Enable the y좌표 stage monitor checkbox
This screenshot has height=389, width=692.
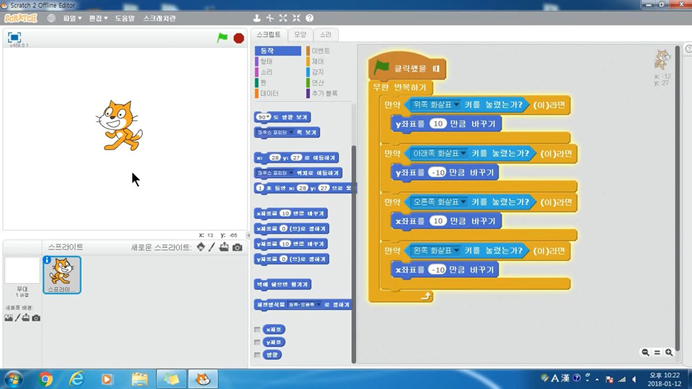[x=257, y=342]
